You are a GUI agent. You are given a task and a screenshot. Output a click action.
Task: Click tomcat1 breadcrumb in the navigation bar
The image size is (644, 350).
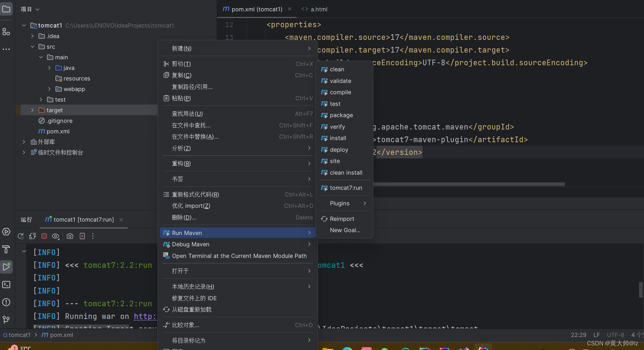click(x=17, y=335)
